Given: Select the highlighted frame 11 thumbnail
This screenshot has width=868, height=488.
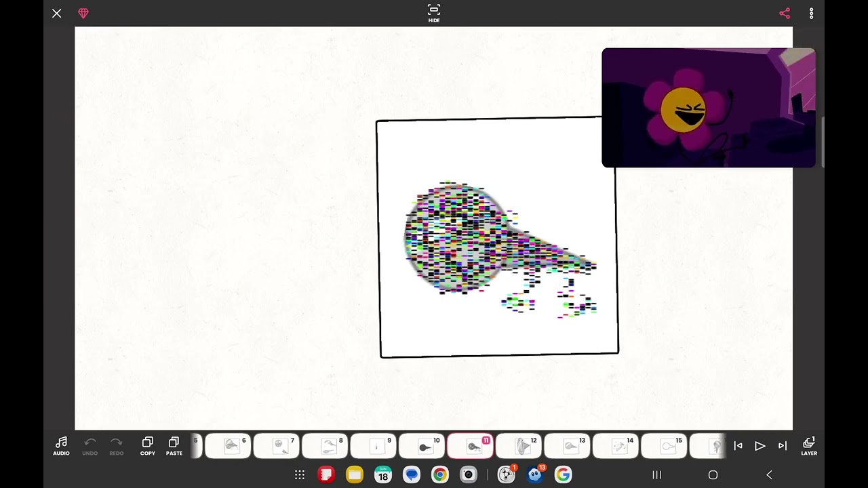Looking at the screenshot, I should point(470,446).
